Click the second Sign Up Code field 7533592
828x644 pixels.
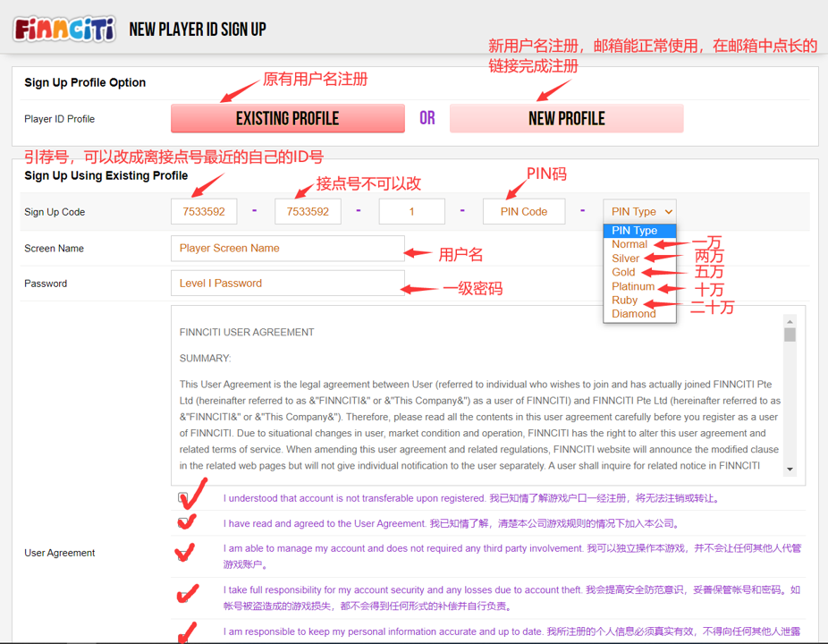308,211
